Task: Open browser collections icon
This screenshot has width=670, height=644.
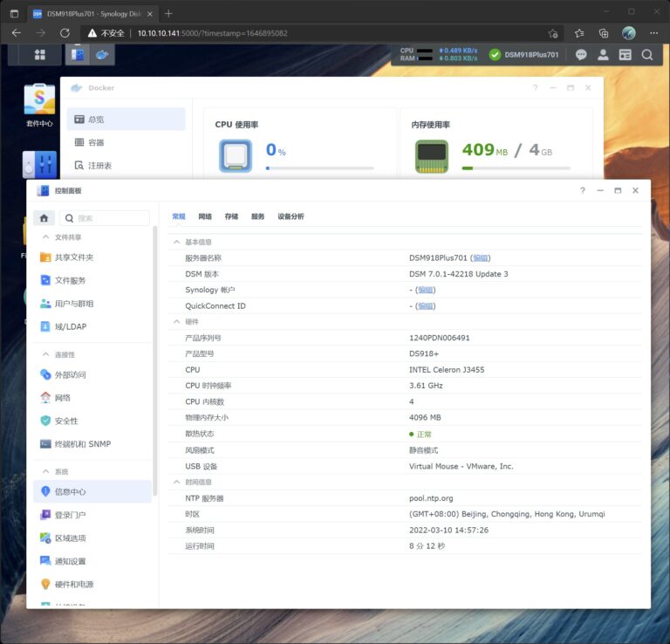Action: pos(604,33)
